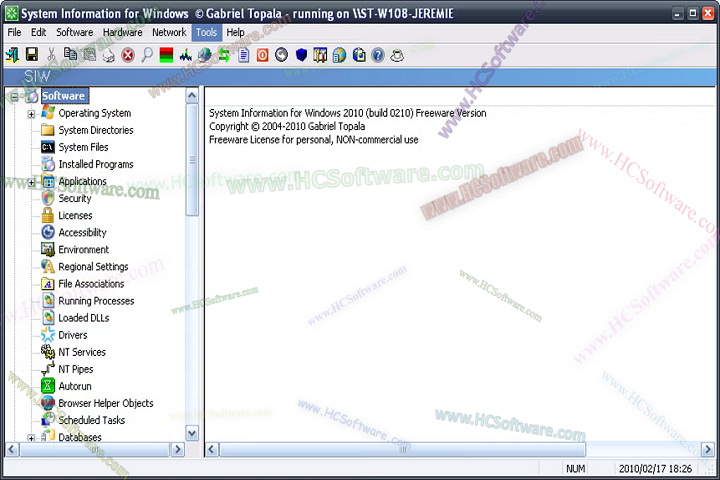Image resolution: width=720 pixels, height=480 pixels.
Task: Expand the Applications tree node
Action: tap(31, 182)
